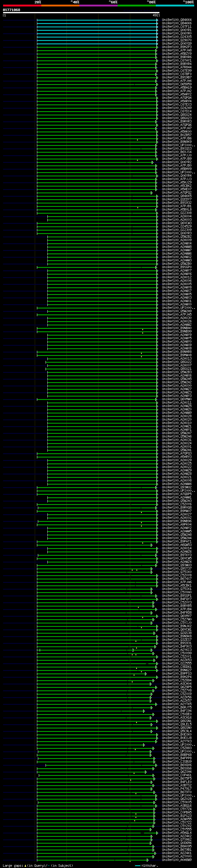Select the query name AV771068
The width and height of the screenshot is (197, 868).
(11, 10)
